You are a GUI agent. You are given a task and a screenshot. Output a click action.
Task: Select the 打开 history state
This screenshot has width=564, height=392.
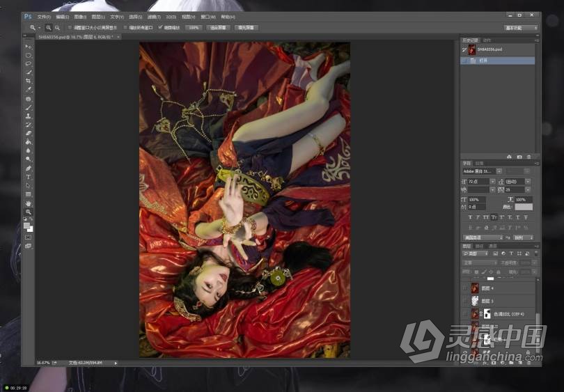(497, 61)
